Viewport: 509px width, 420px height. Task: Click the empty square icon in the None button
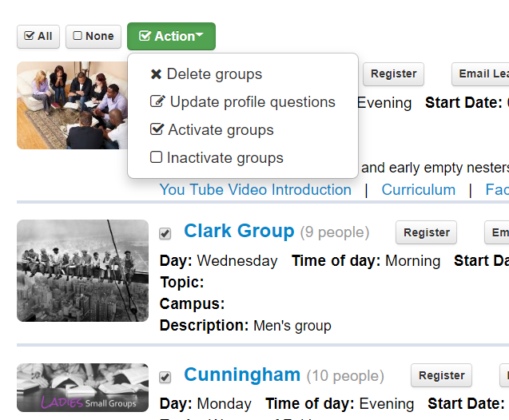coord(78,35)
